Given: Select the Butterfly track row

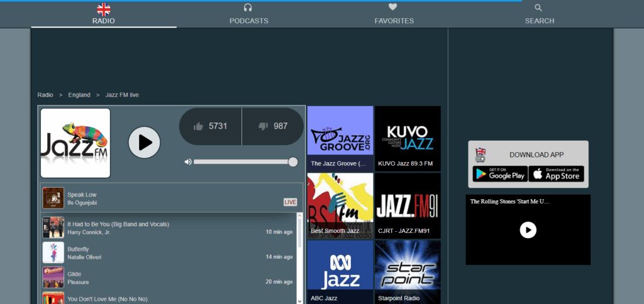Looking at the screenshot, I should [x=169, y=252].
